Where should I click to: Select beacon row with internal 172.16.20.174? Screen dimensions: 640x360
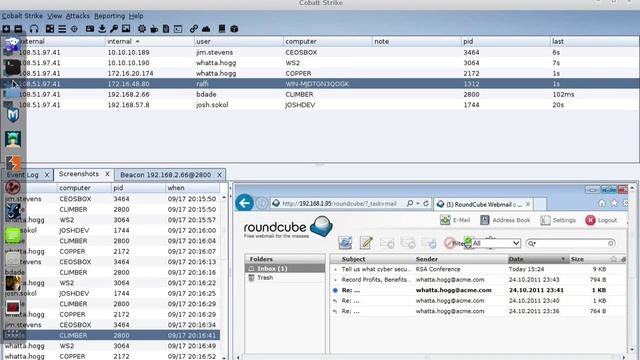coord(320,73)
